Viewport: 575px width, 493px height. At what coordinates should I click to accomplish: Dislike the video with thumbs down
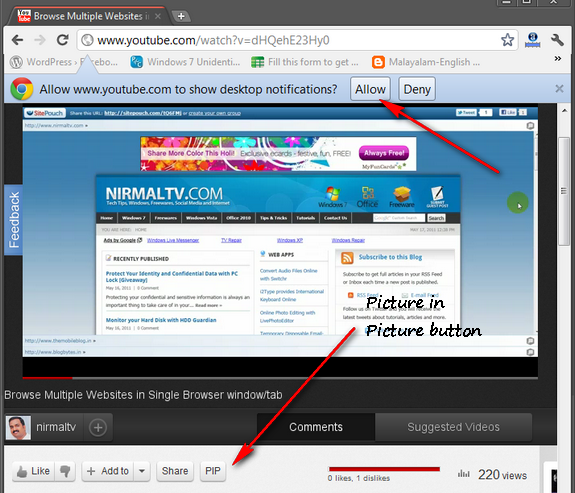coord(65,471)
